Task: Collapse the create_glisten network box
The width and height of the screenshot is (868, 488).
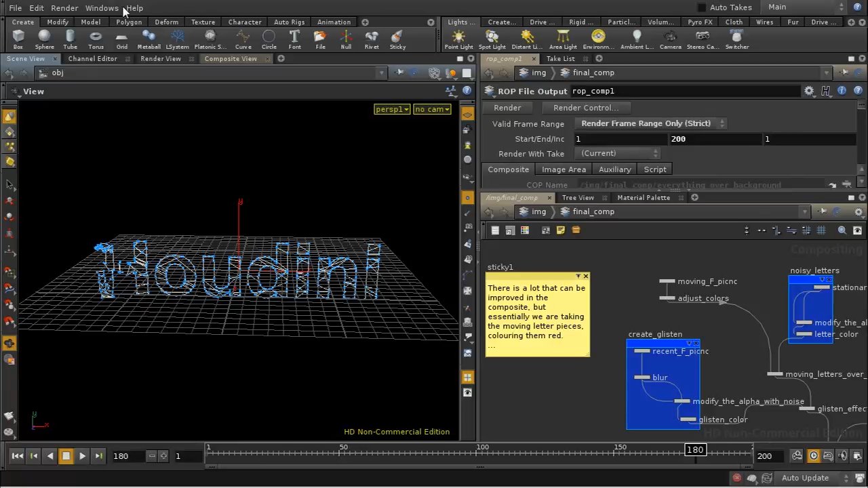Action: click(x=688, y=344)
